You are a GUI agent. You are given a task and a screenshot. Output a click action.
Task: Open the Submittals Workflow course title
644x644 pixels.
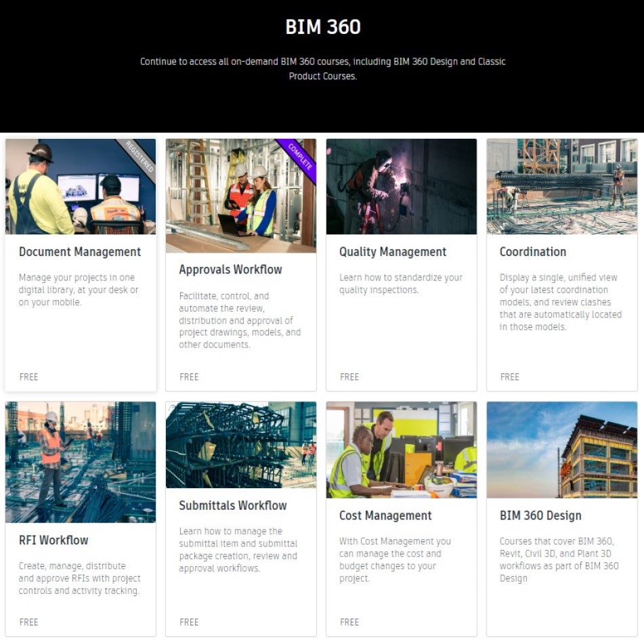pyautogui.click(x=233, y=506)
